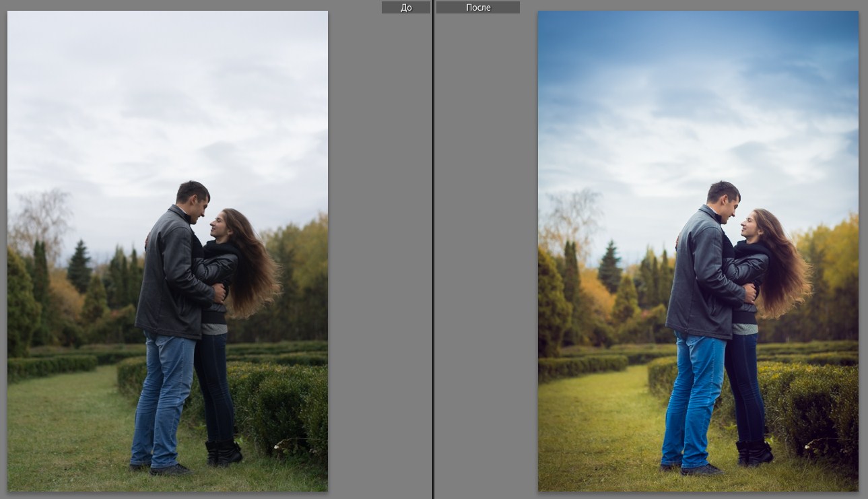Click the man's face in After photo
Screen dimensions: 868x499
click(728, 204)
